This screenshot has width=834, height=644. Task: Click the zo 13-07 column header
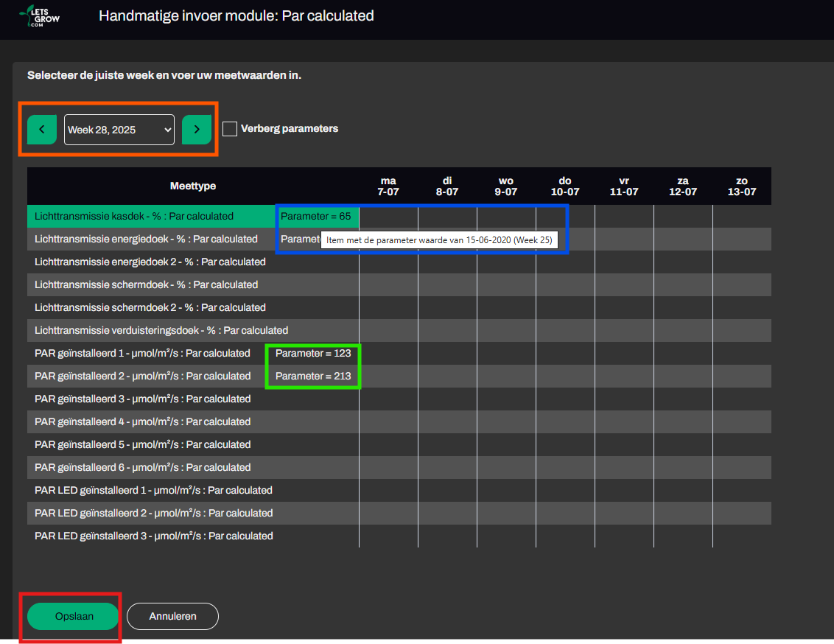point(742,186)
